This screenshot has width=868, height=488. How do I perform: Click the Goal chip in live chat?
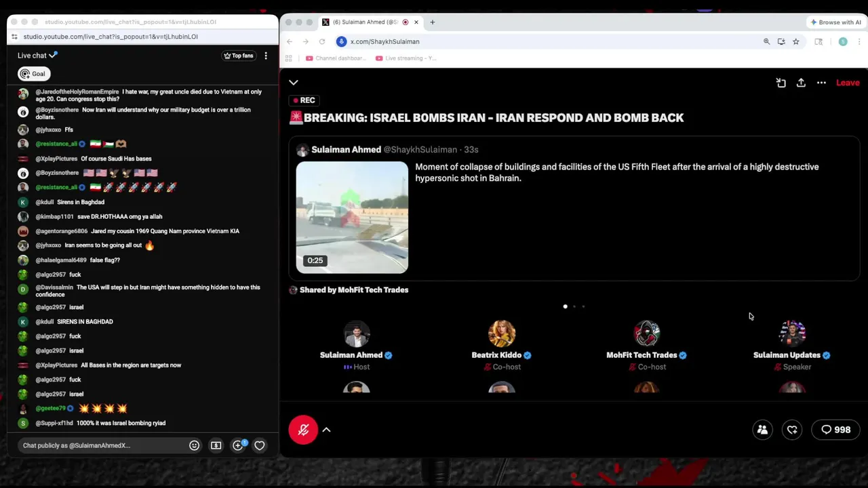pos(33,74)
